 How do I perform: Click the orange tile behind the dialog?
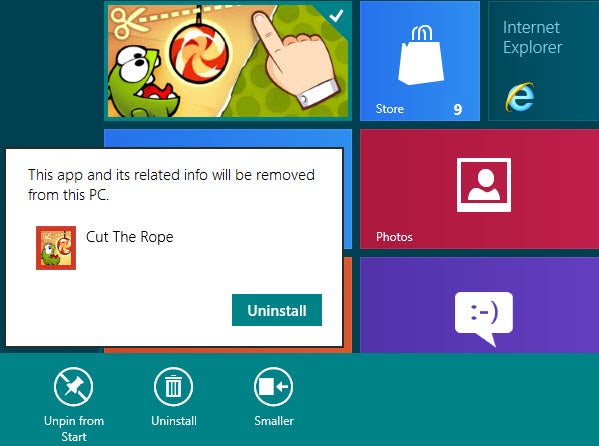348,305
